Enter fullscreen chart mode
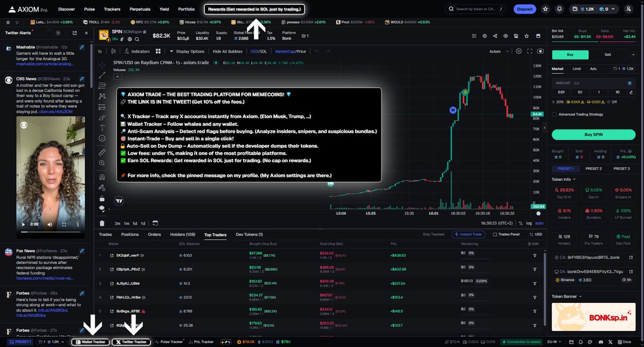Image resolution: width=644 pixels, height=347 pixels. coord(530,52)
